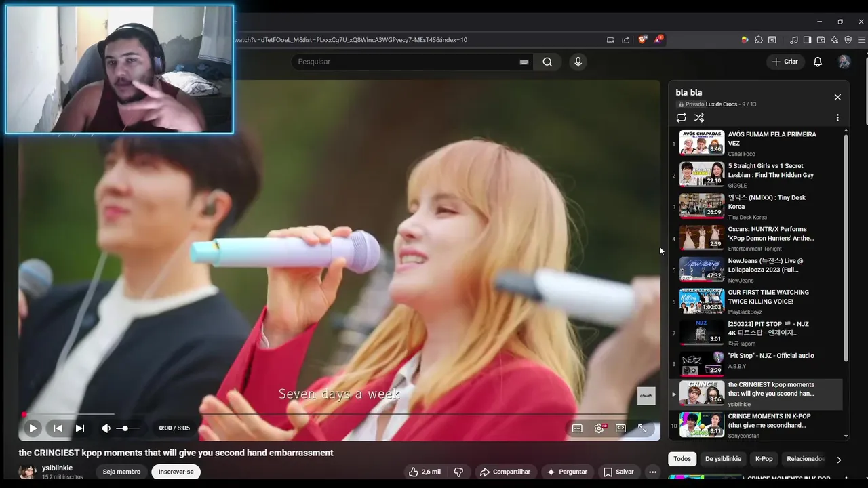Open the Criar create menu

coord(785,62)
